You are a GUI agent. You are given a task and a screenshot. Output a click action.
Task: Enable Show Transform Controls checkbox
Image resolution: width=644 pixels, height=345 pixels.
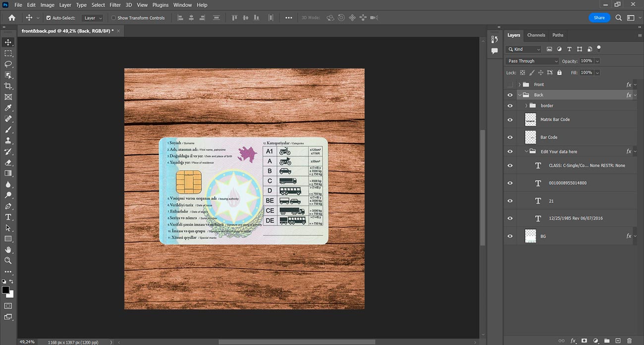tap(113, 18)
